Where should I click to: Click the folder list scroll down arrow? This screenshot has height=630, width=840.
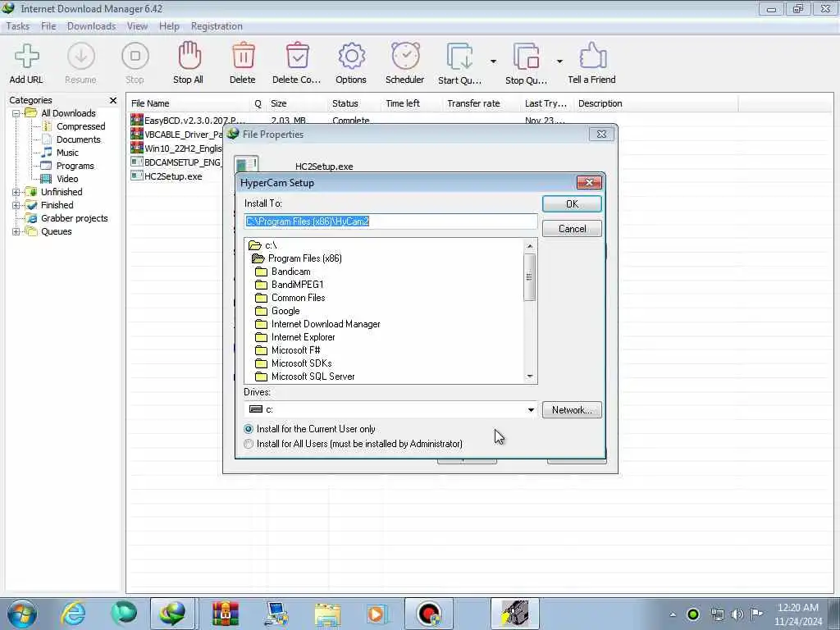(530, 377)
